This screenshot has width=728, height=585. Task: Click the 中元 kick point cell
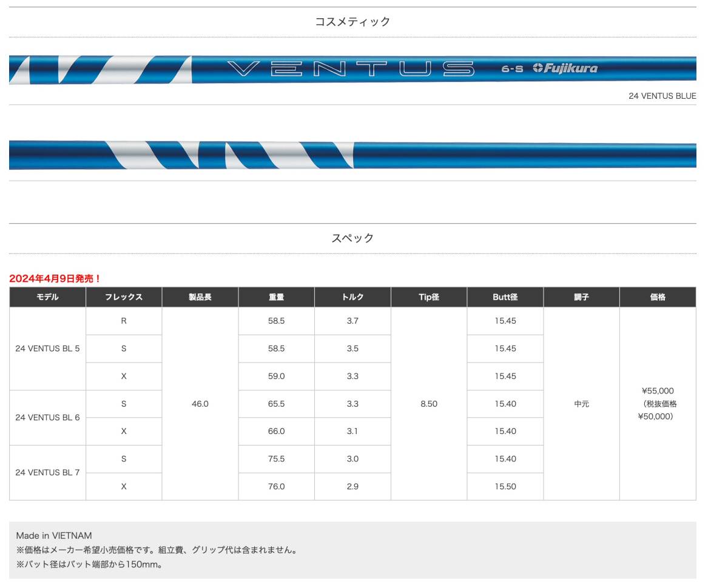pyautogui.click(x=581, y=404)
